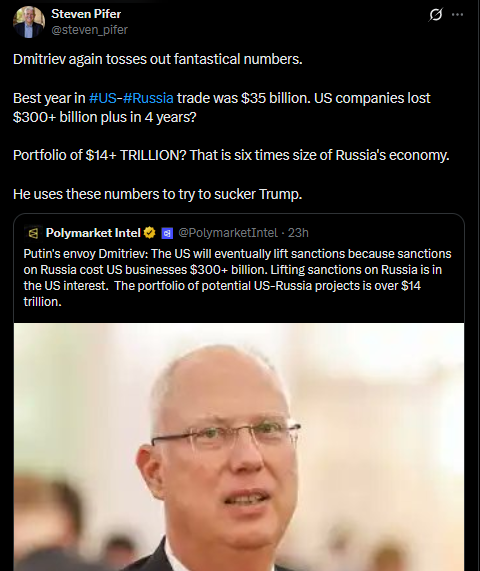Open the three-dot more options menu
Viewport: 480px width, 571px height.
457,15
